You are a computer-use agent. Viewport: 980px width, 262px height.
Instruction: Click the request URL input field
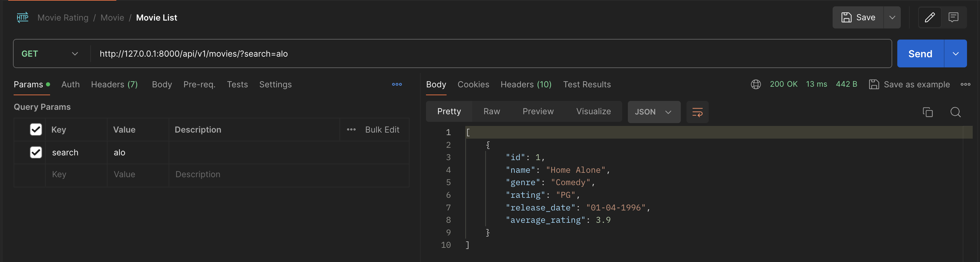pos(456,54)
